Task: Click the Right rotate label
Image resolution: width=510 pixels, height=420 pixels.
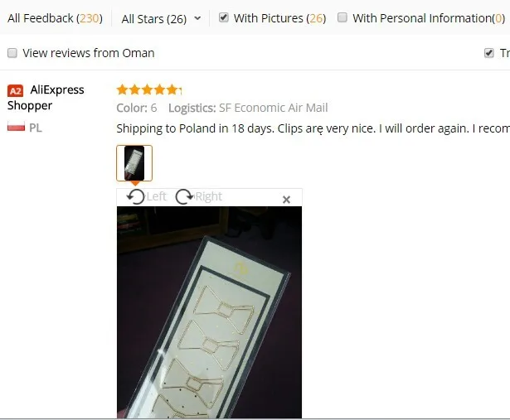Action: [x=209, y=196]
